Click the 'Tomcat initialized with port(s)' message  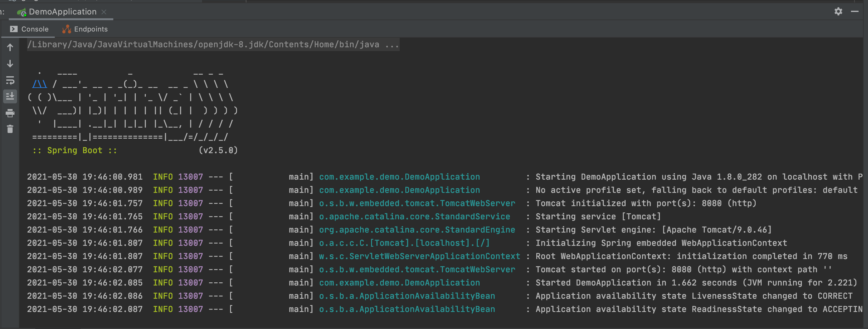(x=645, y=203)
